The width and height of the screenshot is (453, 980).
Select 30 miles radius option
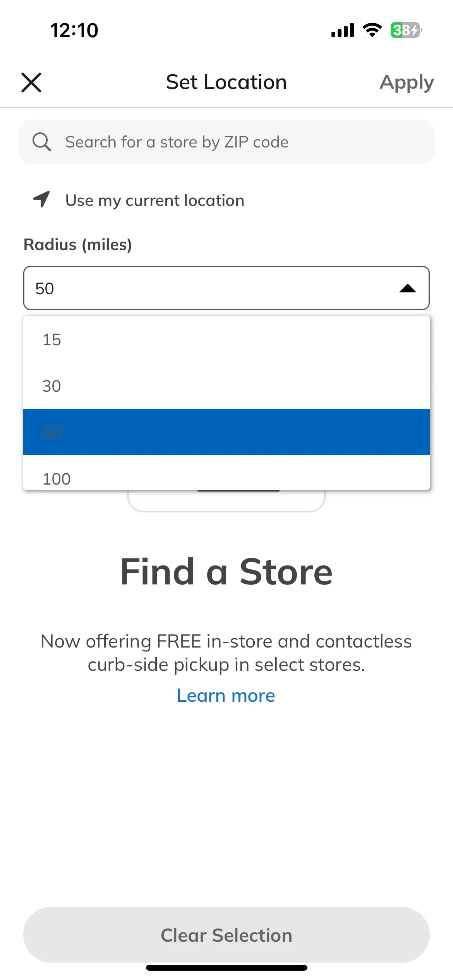click(226, 386)
